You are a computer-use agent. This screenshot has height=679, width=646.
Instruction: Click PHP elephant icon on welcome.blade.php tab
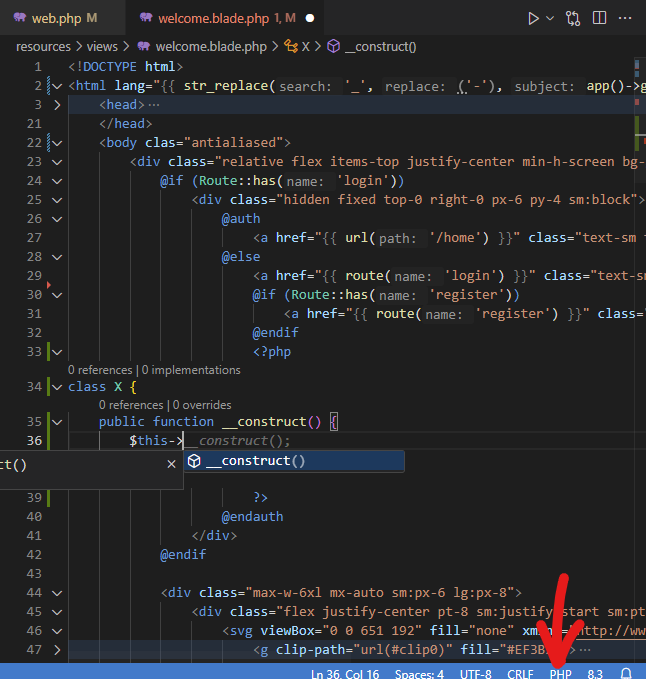click(146, 18)
